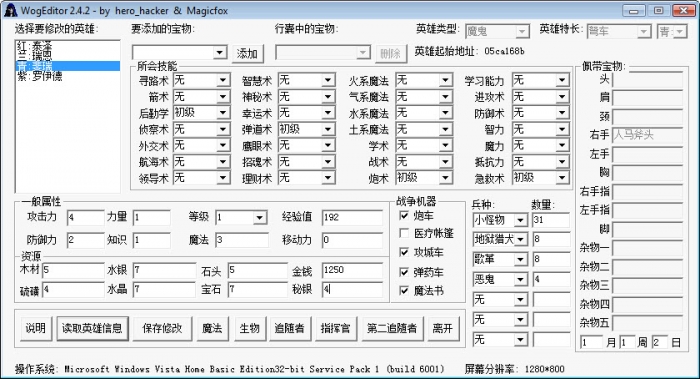Click the 金钱 field showing 1250
The image size is (700, 379).
[x=352, y=271]
